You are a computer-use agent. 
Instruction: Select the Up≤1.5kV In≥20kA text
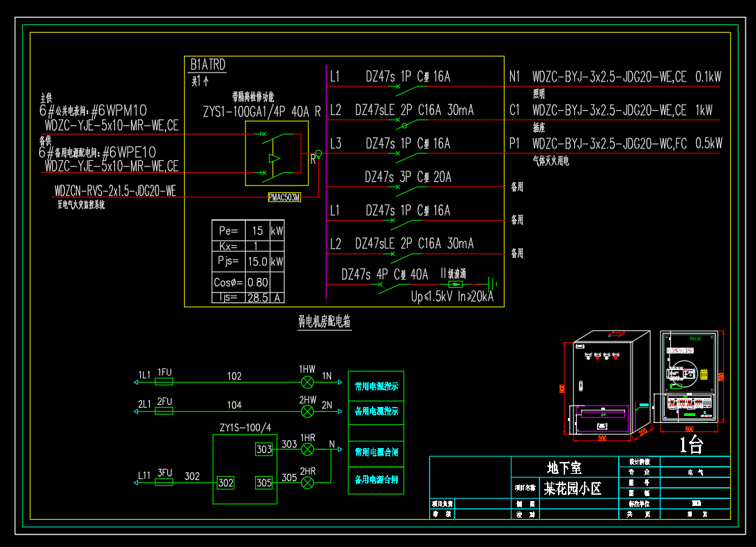click(x=452, y=296)
